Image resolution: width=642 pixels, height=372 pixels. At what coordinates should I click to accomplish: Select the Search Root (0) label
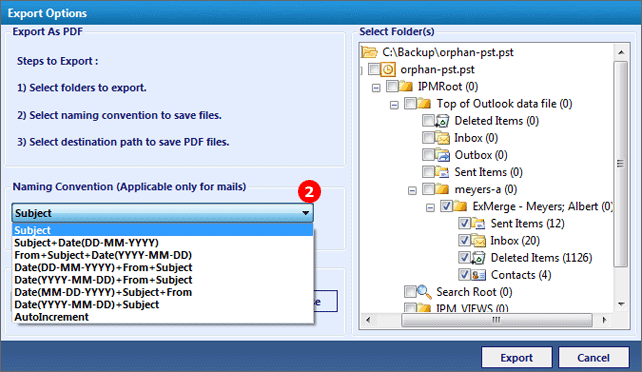[474, 292]
